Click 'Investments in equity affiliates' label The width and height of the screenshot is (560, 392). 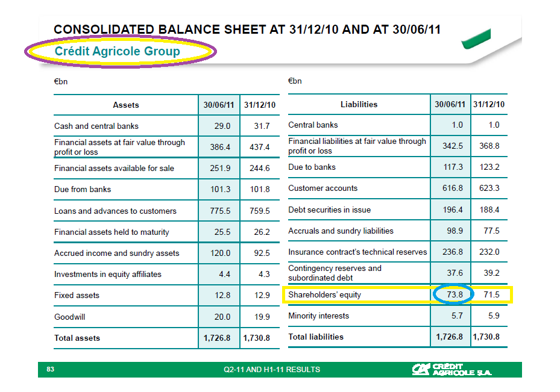pos(108,274)
